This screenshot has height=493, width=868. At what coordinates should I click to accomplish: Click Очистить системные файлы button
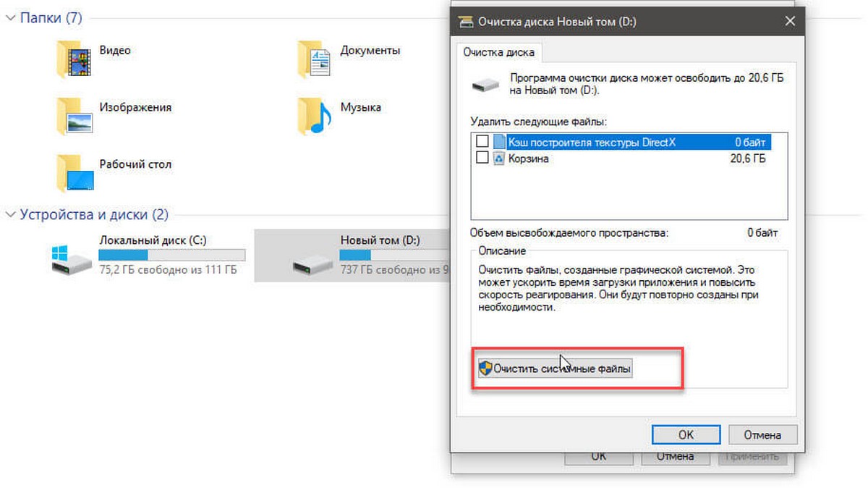(x=555, y=369)
